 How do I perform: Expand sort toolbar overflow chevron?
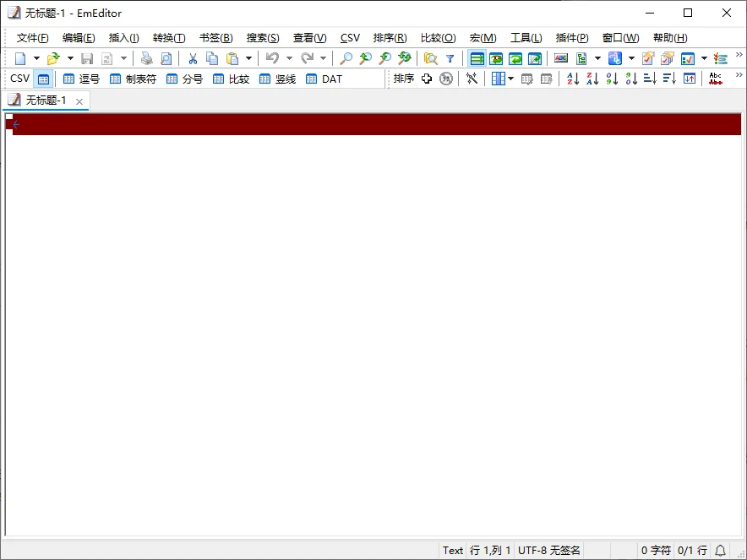coord(739,75)
